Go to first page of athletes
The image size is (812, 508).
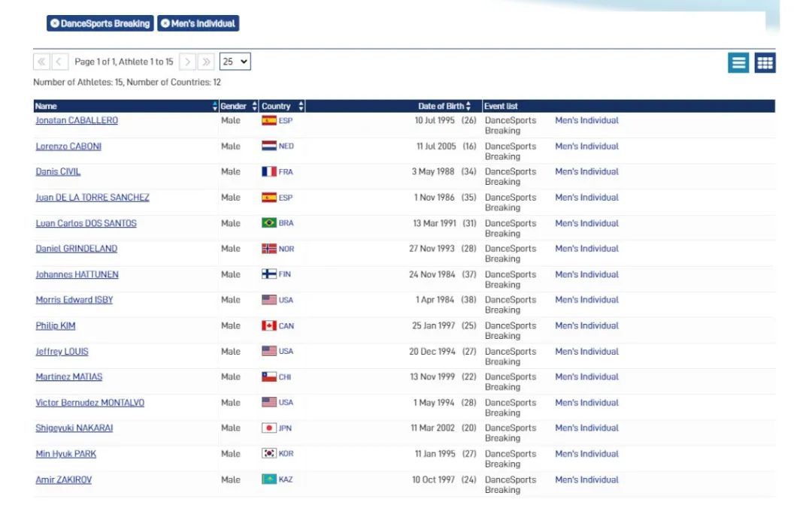[x=41, y=62]
